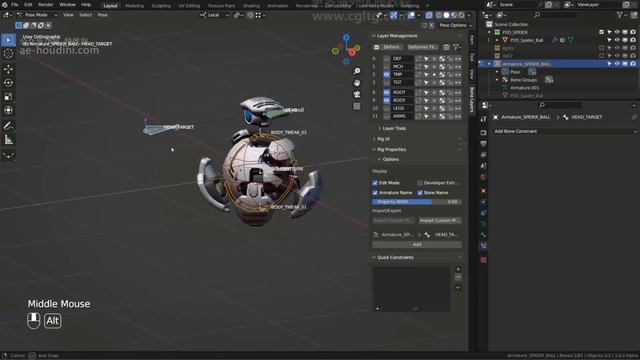
Task: Toggle the Bone Name checkbox
Action: coord(420,193)
